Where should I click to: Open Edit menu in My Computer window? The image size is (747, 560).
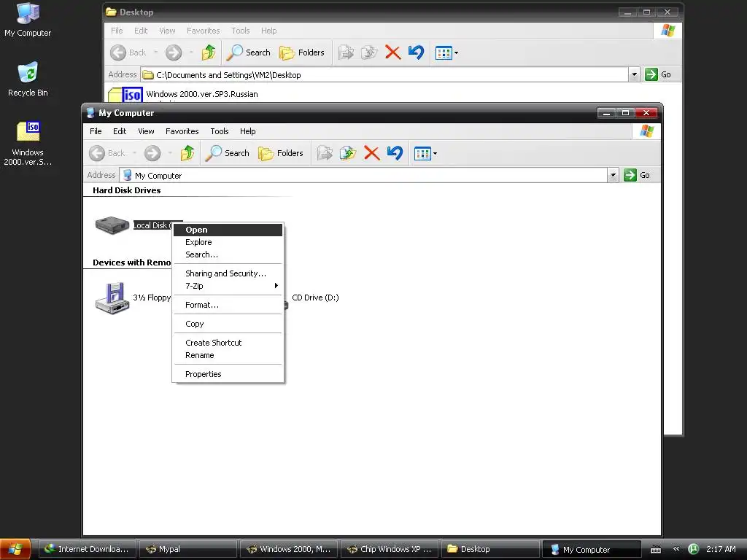(x=120, y=131)
